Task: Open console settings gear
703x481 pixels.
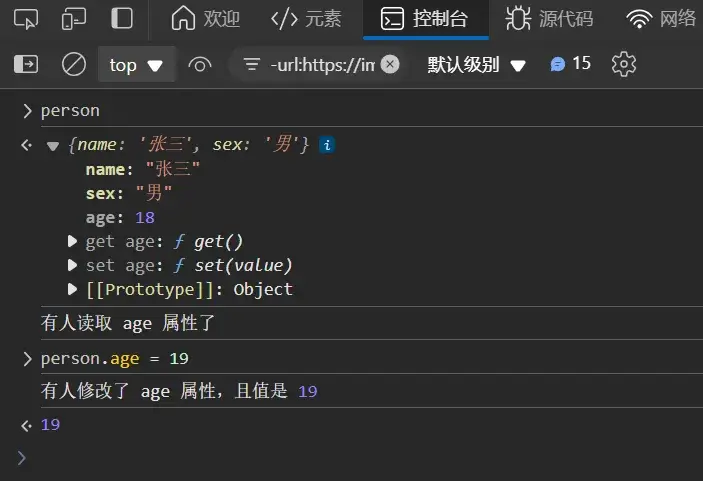Action: (624, 64)
